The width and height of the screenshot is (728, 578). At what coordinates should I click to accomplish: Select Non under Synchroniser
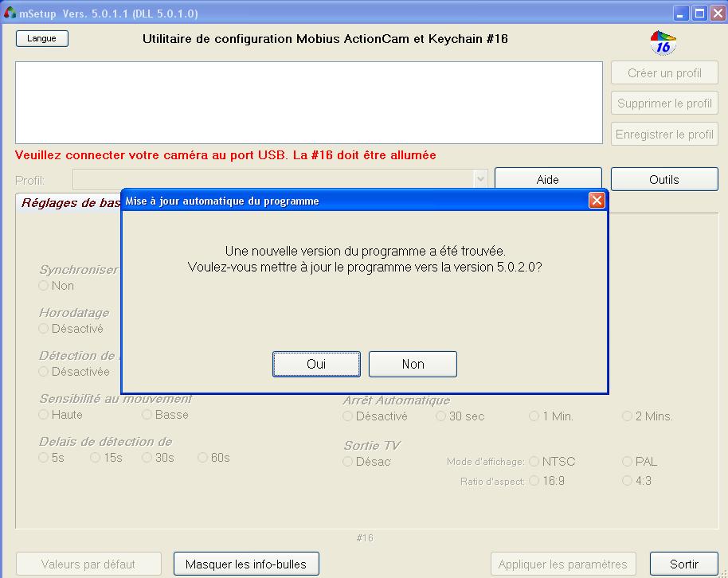point(44,286)
